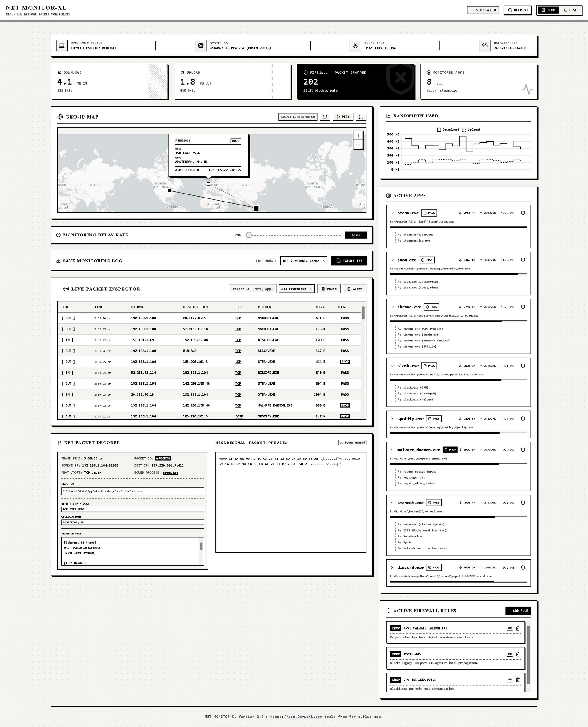Click the broadcast icon beside Live Packet Inspector
Viewport: 588px width, 727px height.
tap(66, 289)
